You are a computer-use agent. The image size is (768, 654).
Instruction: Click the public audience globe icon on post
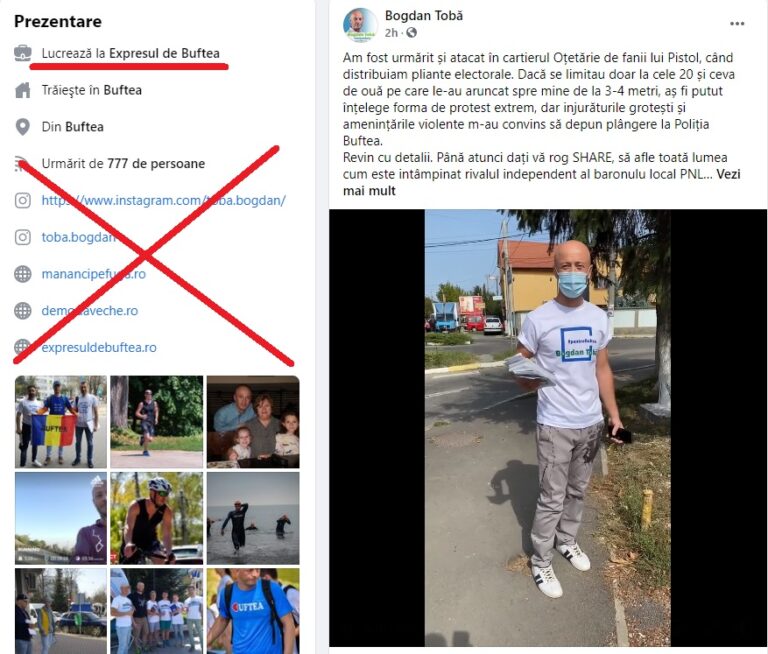click(412, 33)
